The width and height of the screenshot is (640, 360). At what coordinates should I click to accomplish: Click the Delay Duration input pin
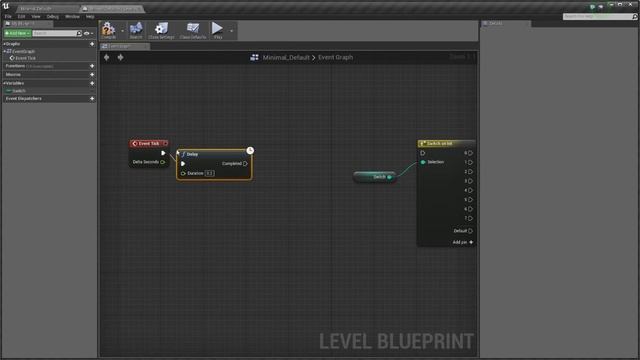coord(183,173)
